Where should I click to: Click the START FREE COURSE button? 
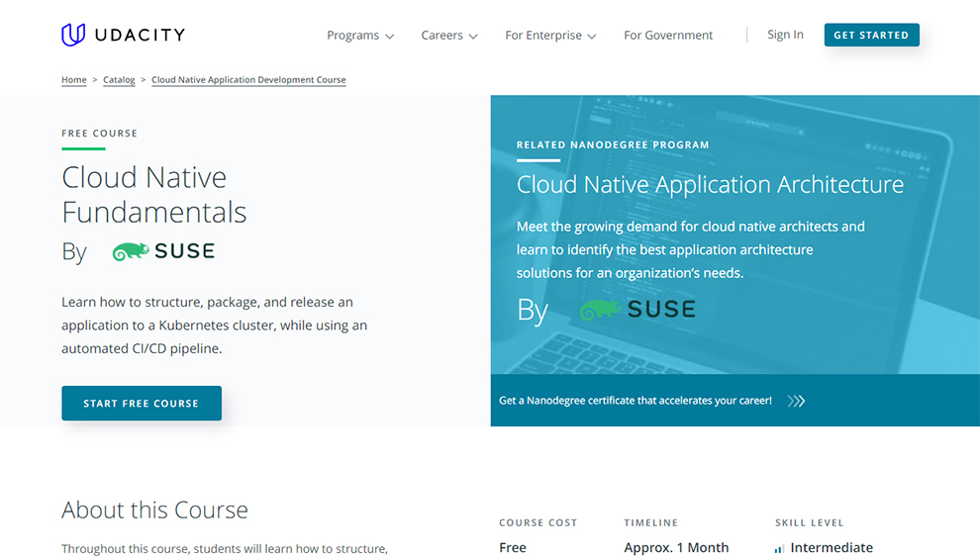[x=142, y=403]
